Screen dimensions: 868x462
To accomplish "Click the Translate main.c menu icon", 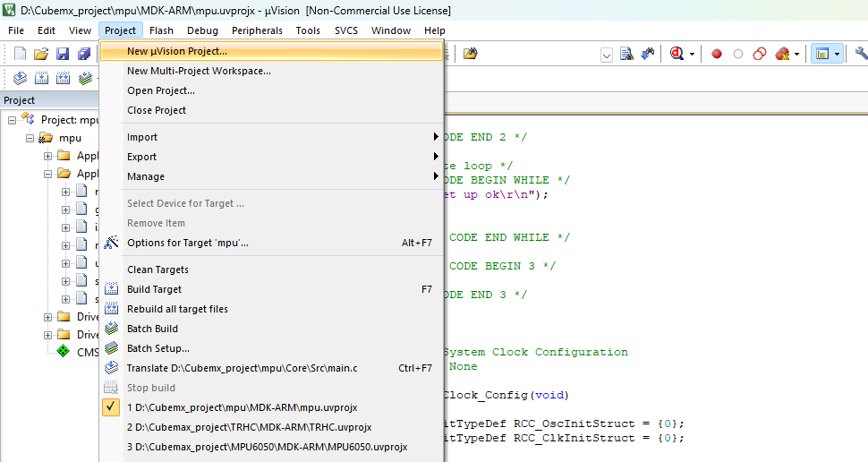I will 111,368.
